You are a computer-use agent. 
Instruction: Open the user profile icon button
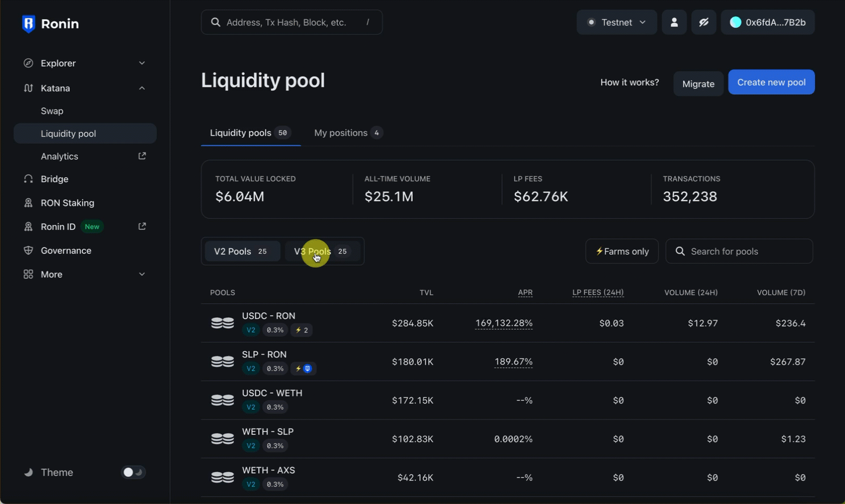pos(674,22)
